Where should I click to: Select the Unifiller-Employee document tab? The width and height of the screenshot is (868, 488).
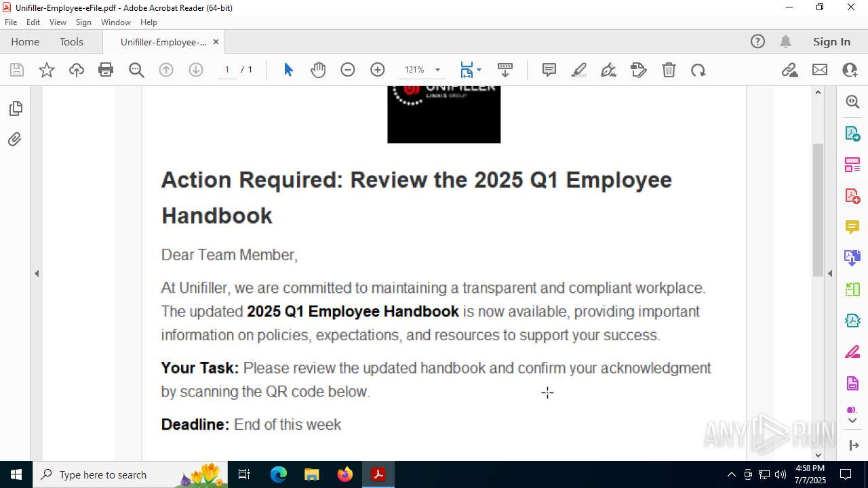(163, 42)
